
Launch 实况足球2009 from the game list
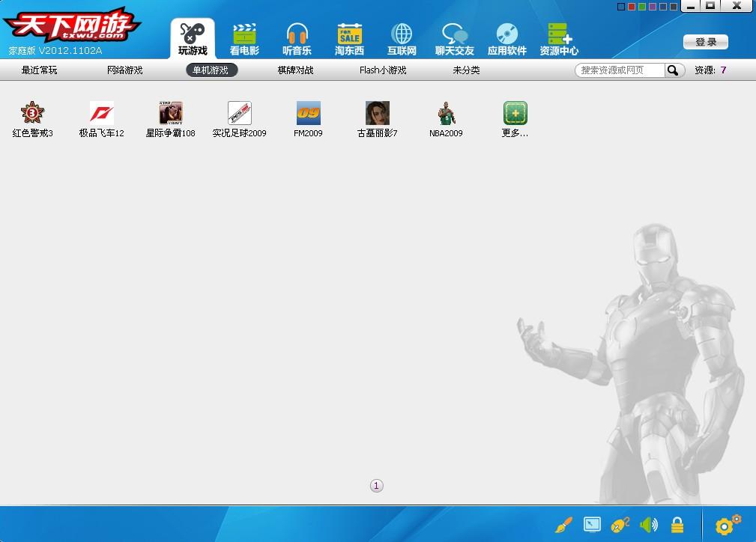(x=240, y=114)
